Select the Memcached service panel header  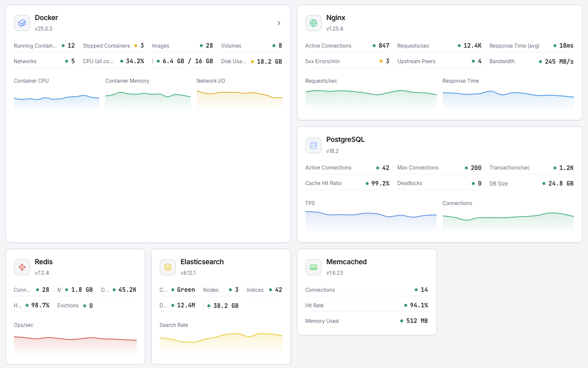coord(346,262)
